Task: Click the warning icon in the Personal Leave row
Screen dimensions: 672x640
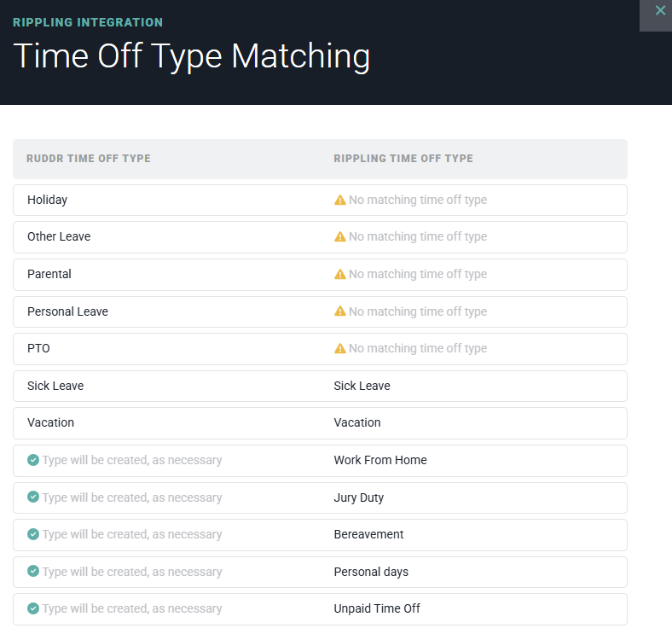Action: (x=340, y=311)
